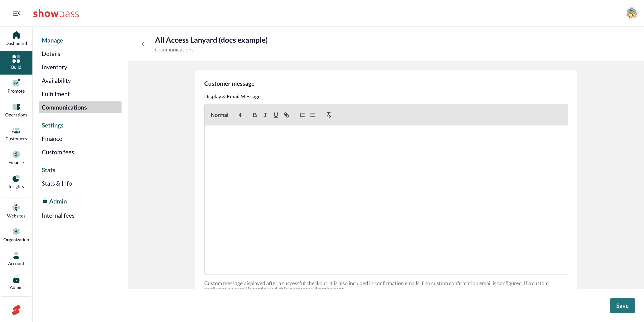Select the Build sidebar section
Viewport: 644px width, 322px height.
[16, 62]
